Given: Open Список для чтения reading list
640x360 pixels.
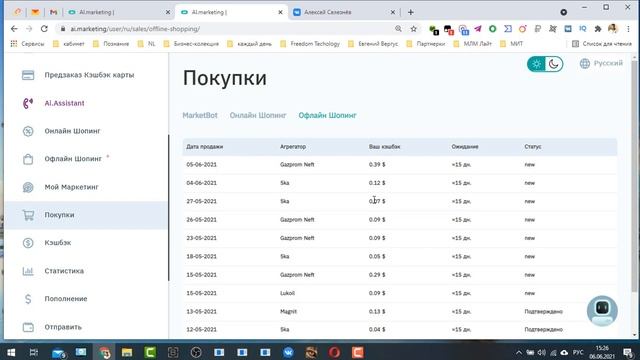Looking at the screenshot, I should 602,44.
